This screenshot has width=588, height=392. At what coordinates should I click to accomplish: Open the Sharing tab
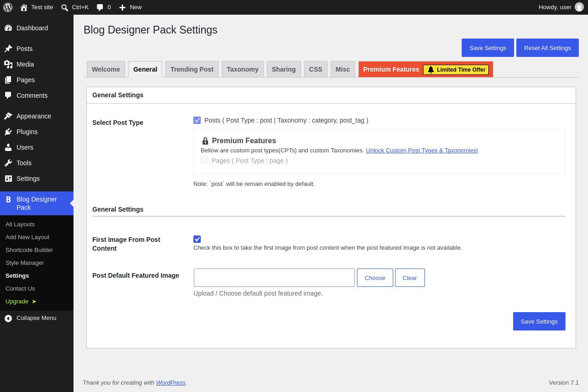(x=284, y=69)
